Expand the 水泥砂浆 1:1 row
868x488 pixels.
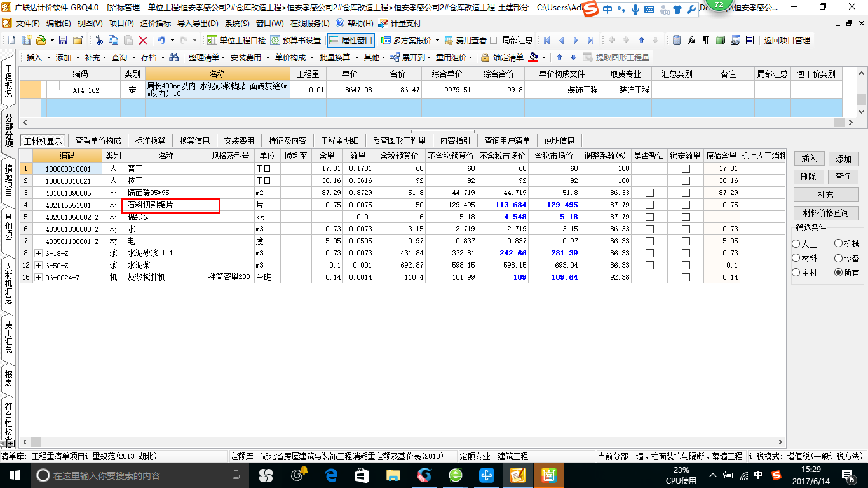pos(38,253)
